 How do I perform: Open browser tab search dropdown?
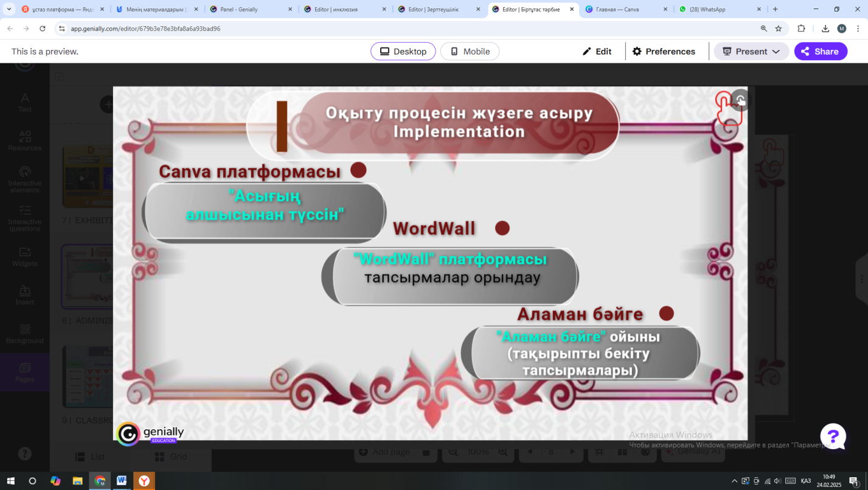point(9,9)
